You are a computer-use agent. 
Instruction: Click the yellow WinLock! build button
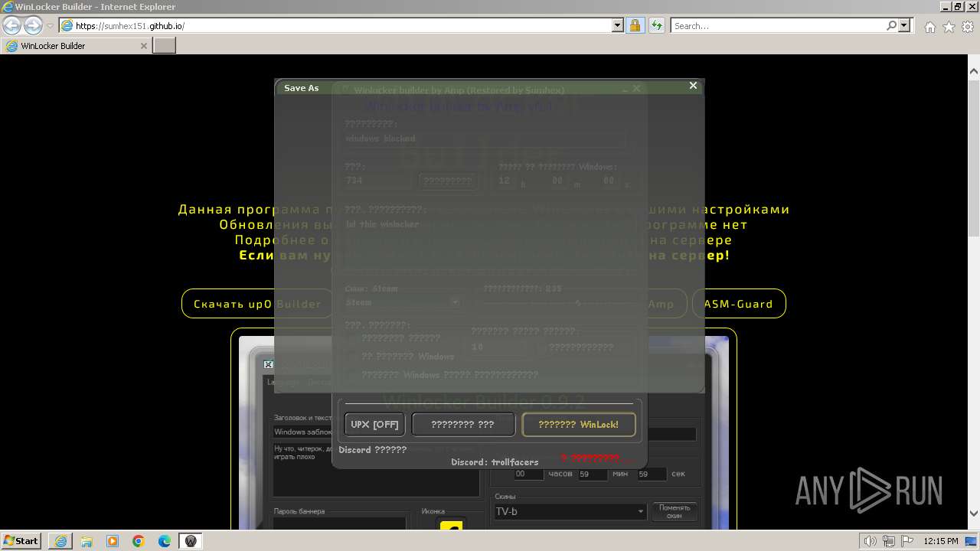[579, 424]
